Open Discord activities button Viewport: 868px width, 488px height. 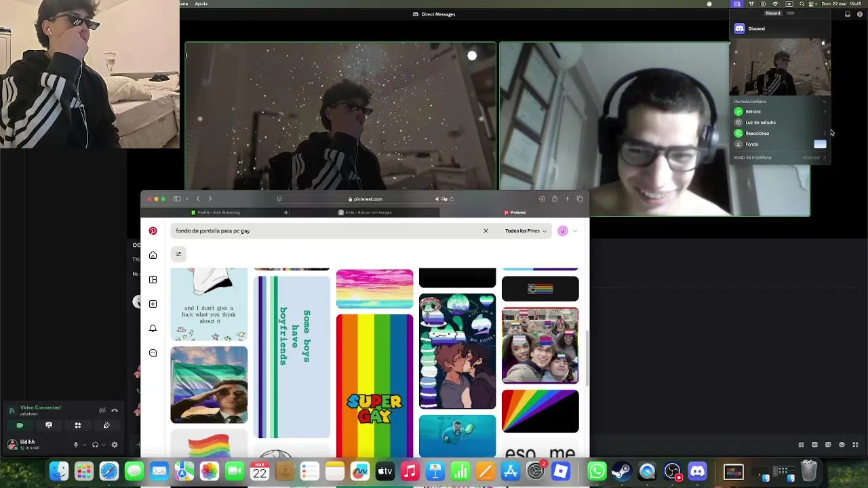[78, 425]
